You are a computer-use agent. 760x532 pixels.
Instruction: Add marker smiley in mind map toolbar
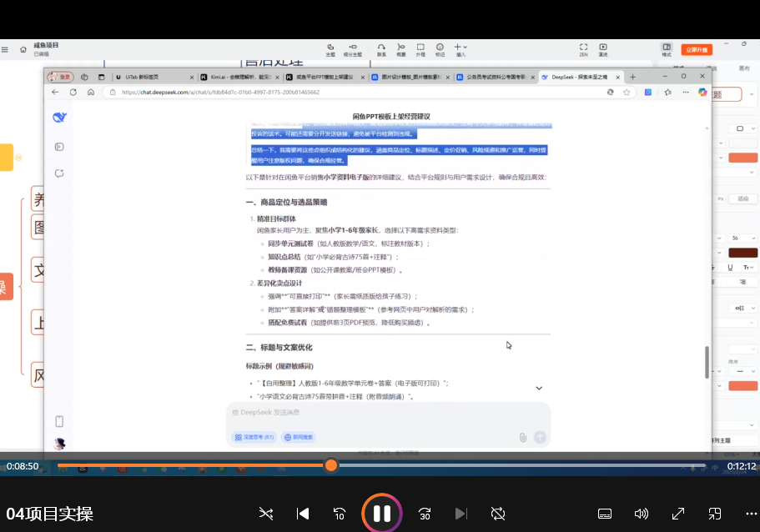pyautogui.click(x=440, y=49)
